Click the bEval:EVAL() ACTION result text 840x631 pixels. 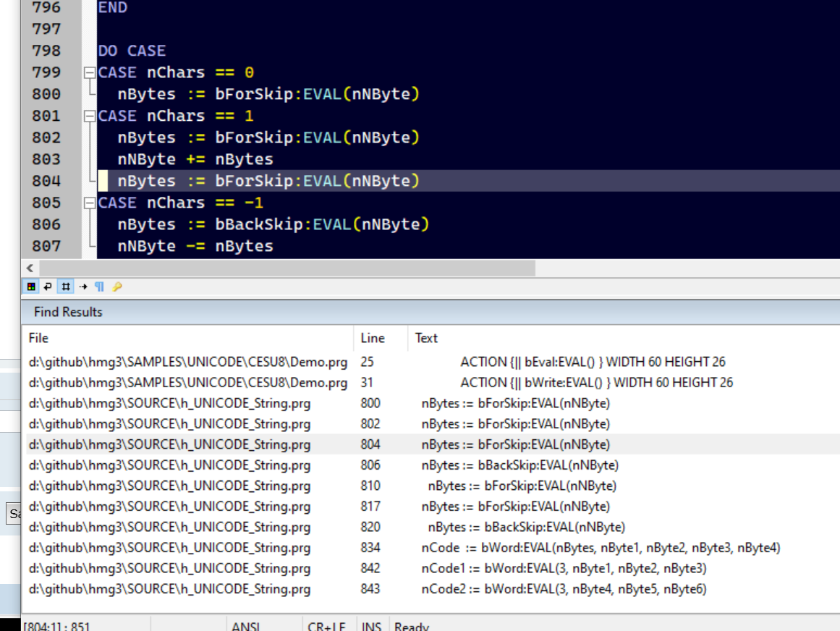point(593,362)
